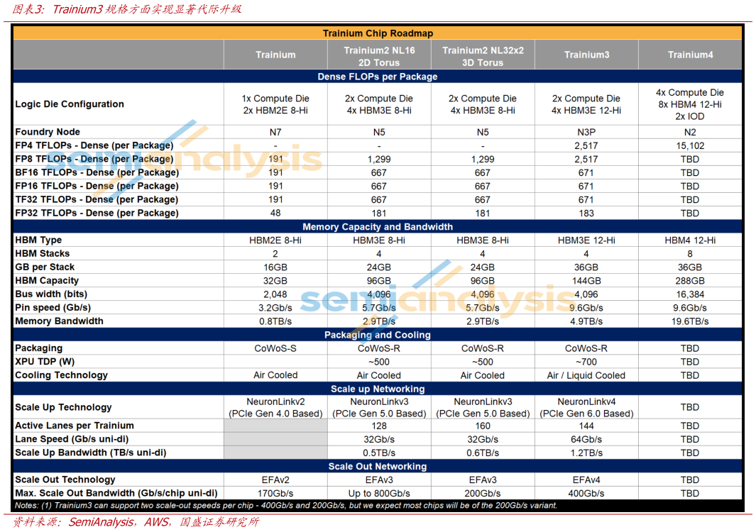Select the "64Gb/s" lane speed cell
This screenshot has width=756, height=532.
(x=586, y=439)
